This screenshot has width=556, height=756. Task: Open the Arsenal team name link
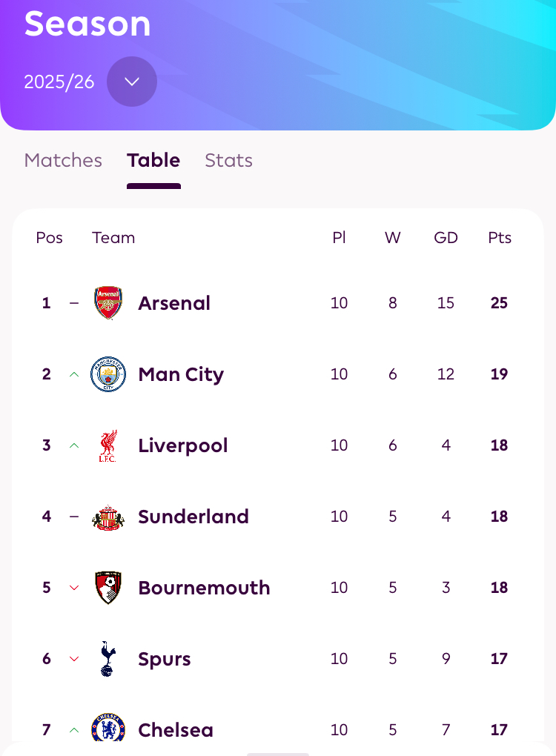tap(174, 303)
